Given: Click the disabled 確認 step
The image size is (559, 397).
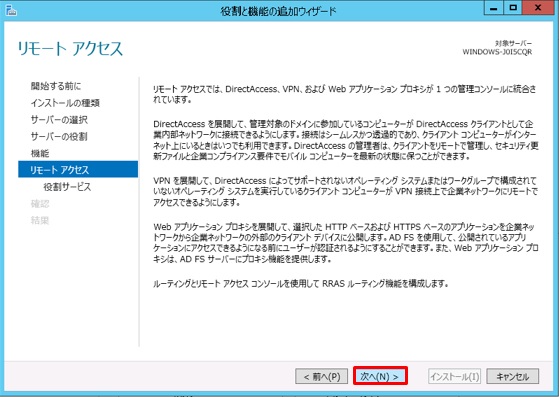Looking at the screenshot, I should point(40,203).
